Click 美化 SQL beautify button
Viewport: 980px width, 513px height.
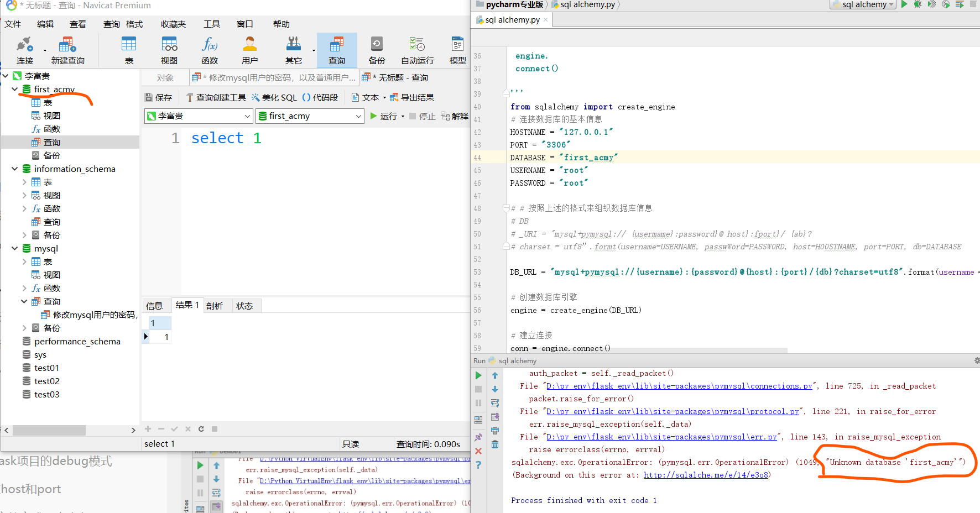(274, 97)
